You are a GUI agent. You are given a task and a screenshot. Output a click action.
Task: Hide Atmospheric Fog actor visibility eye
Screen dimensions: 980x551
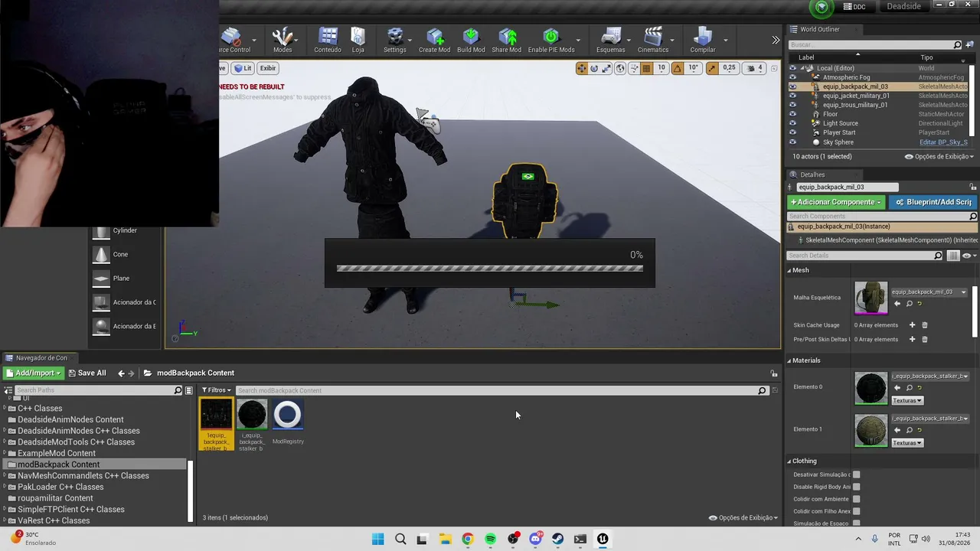click(792, 77)
